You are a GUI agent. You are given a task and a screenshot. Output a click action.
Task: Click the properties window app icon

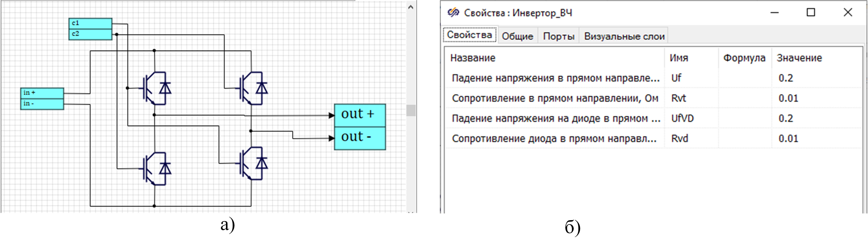click(x=453, y=13)
